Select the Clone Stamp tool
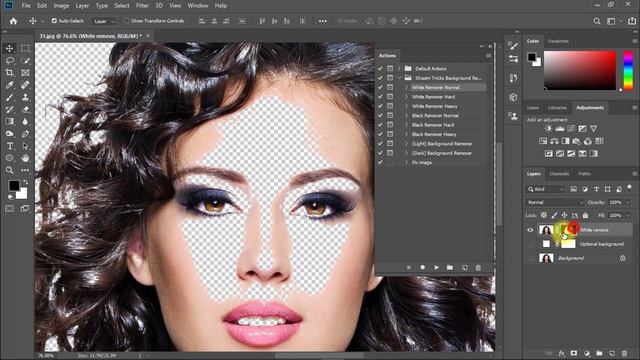 coord(25,97)
